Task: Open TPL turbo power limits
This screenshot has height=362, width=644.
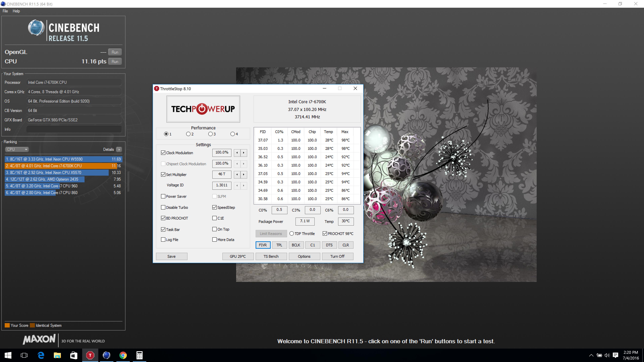Action: point(279,245)
